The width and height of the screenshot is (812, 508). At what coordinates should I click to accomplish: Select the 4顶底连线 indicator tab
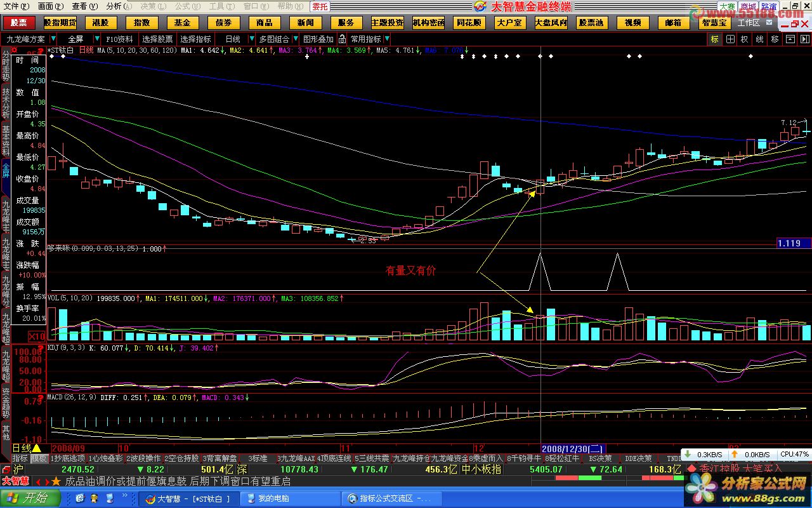tap(334, 458)
